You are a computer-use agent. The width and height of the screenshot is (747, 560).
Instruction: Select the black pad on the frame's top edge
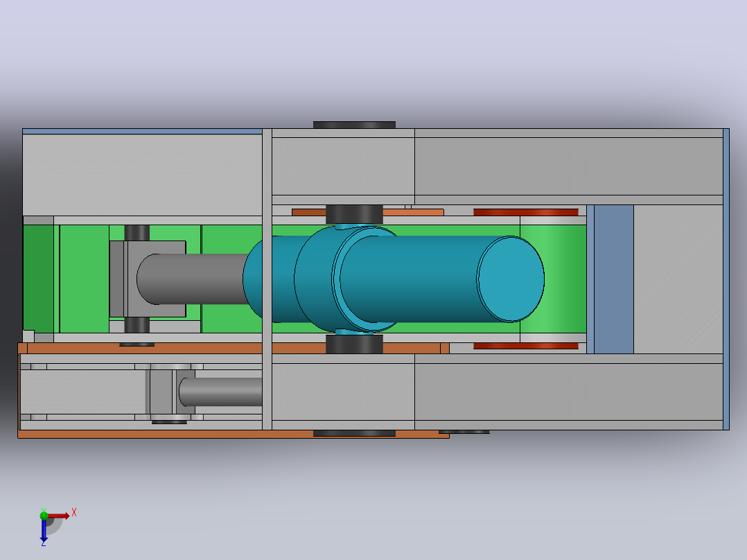coord(354,125)
